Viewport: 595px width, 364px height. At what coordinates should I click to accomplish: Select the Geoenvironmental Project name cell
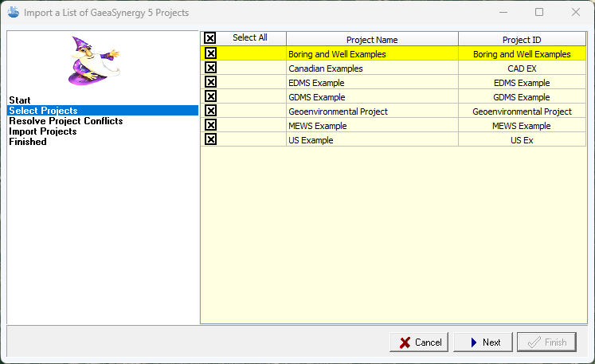tap(372, 112)
